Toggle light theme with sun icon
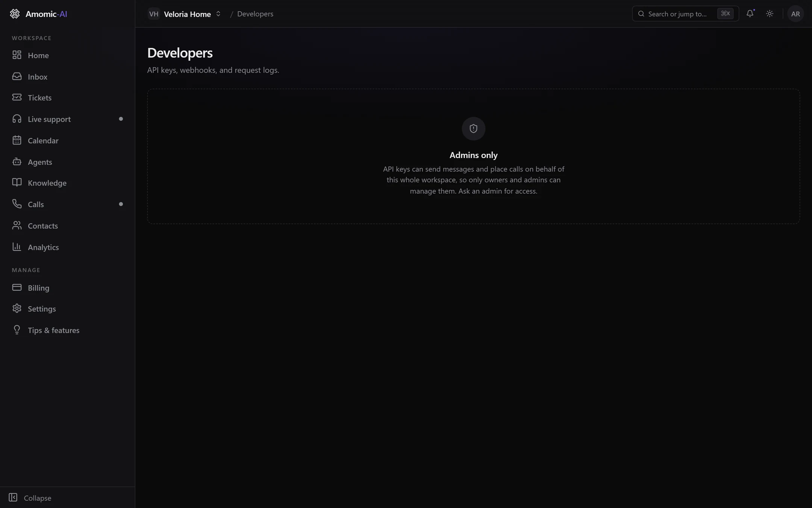Screen dimensions: 812x508 point(770,14)
